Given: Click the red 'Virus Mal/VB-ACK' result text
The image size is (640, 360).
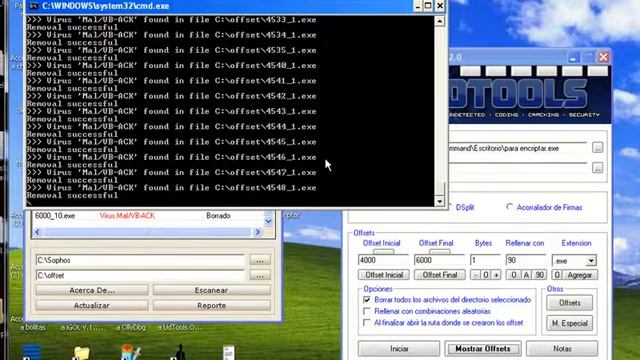Looking at the screenshot, I should pos(127,216).
